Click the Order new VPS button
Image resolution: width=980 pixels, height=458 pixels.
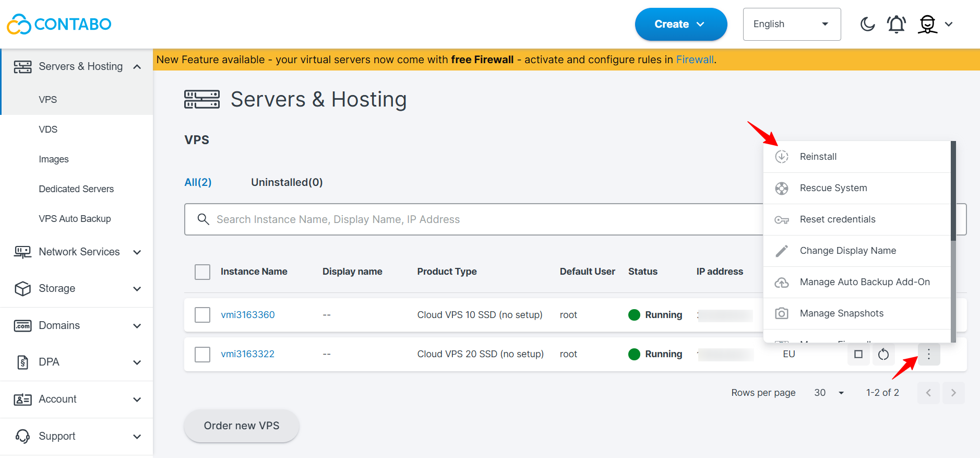[242, 426]
